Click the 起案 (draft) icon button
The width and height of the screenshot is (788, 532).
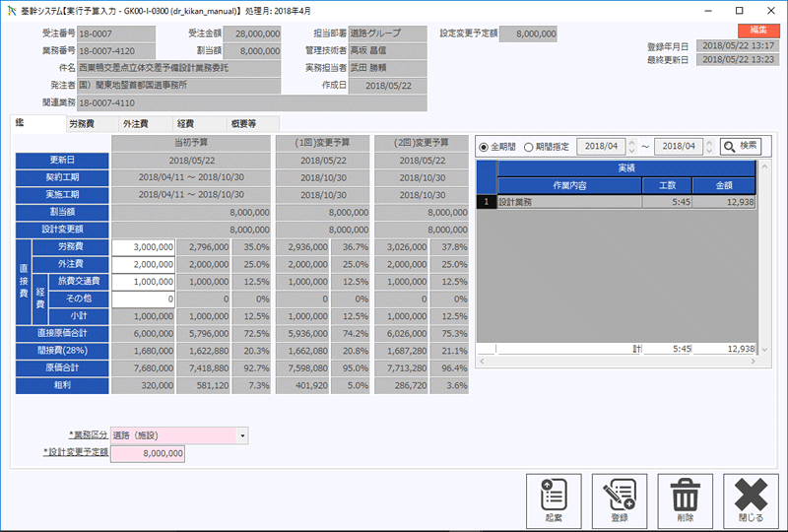click(552, 500)
